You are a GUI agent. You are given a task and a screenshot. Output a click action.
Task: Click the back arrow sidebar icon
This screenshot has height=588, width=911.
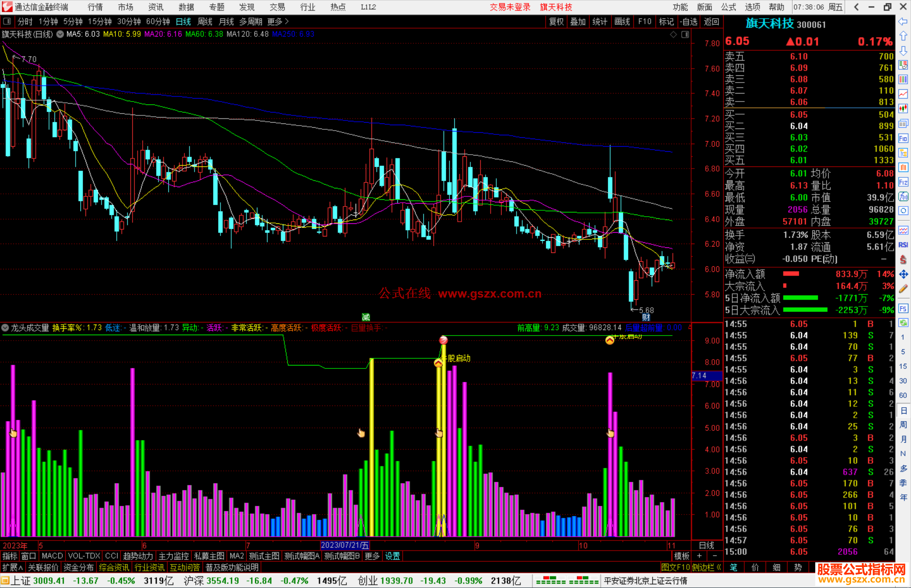[x=903, y=21]
